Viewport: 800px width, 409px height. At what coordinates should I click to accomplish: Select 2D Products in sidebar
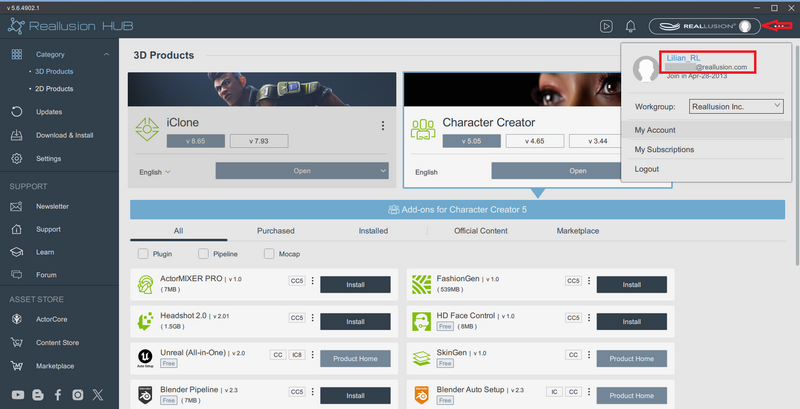[54, 89]
